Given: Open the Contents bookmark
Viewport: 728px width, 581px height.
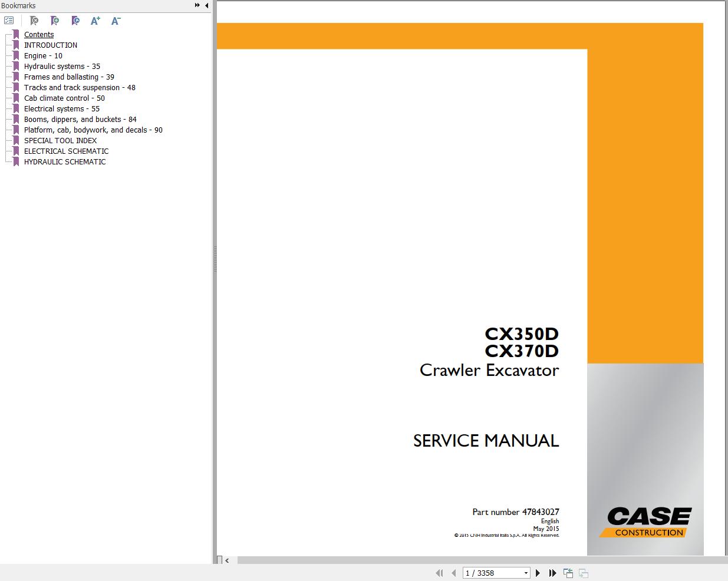Looking at the screenshot, I should tap(39, 35).
